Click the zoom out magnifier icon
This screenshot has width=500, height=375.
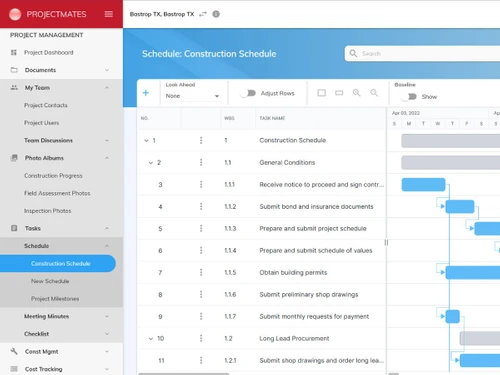(x=374, y=93)
